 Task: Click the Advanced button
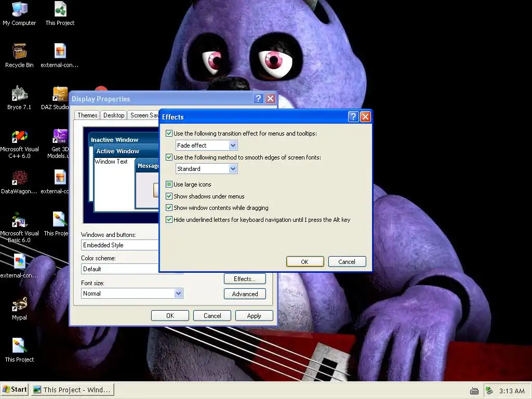coord(245,294)
